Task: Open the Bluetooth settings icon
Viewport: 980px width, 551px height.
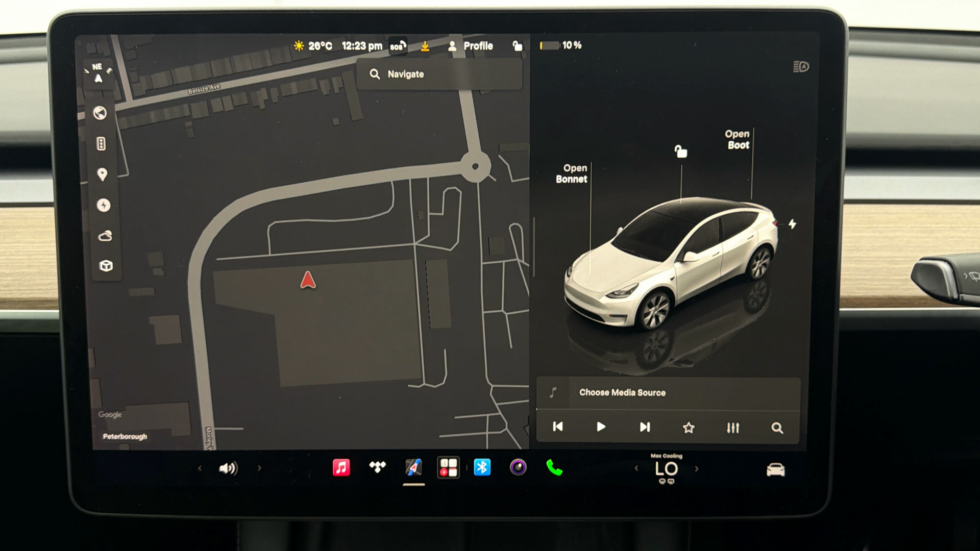Action: 482,467
